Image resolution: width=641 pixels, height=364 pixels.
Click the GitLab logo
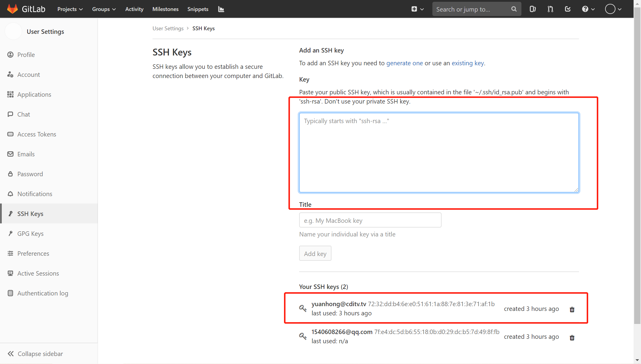pos(26,9)
